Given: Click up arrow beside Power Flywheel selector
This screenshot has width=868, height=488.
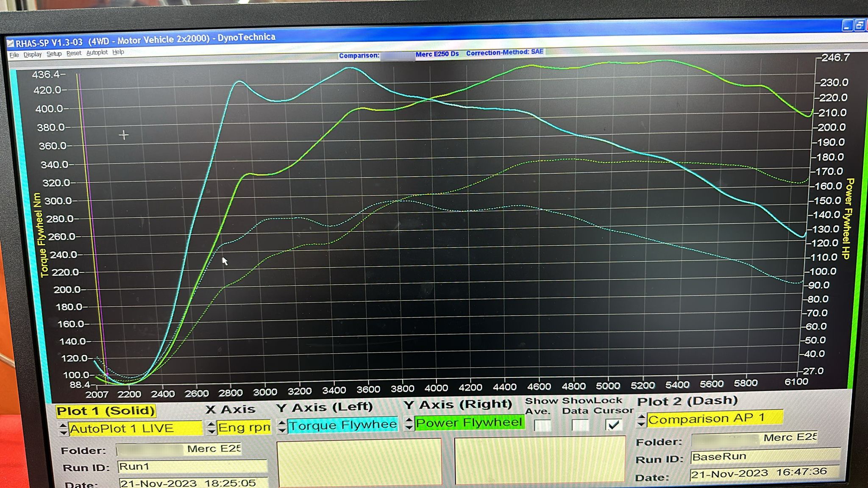Looking at the screenshot, I should point(409,420).
